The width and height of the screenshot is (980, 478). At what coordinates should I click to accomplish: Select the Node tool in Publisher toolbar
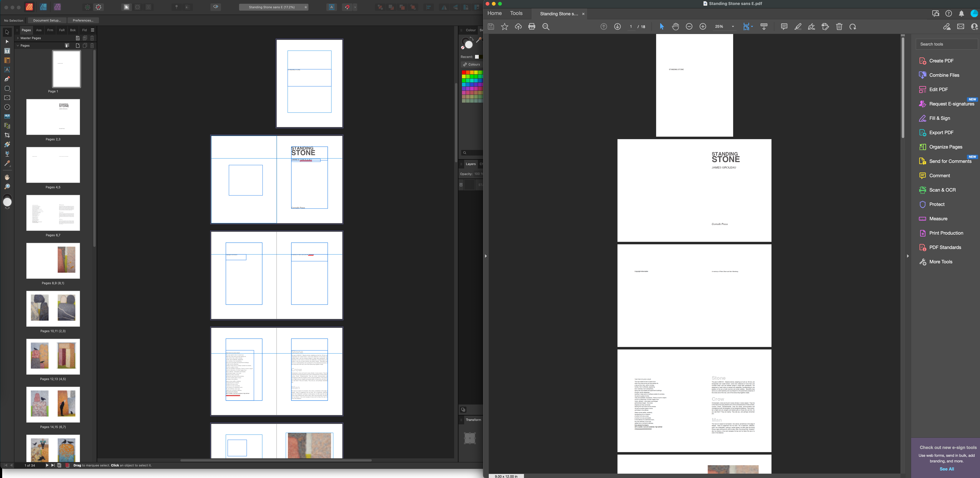(x=7, y=41)
